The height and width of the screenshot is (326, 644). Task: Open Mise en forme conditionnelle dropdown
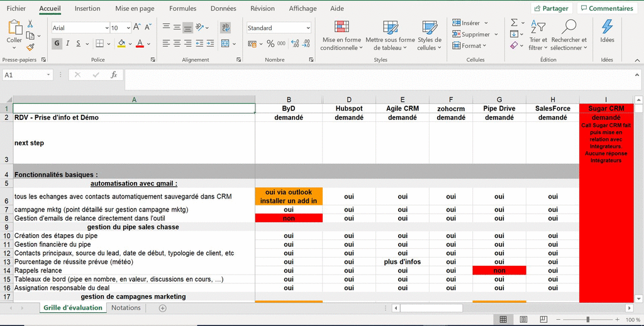(x=341, y=36)
